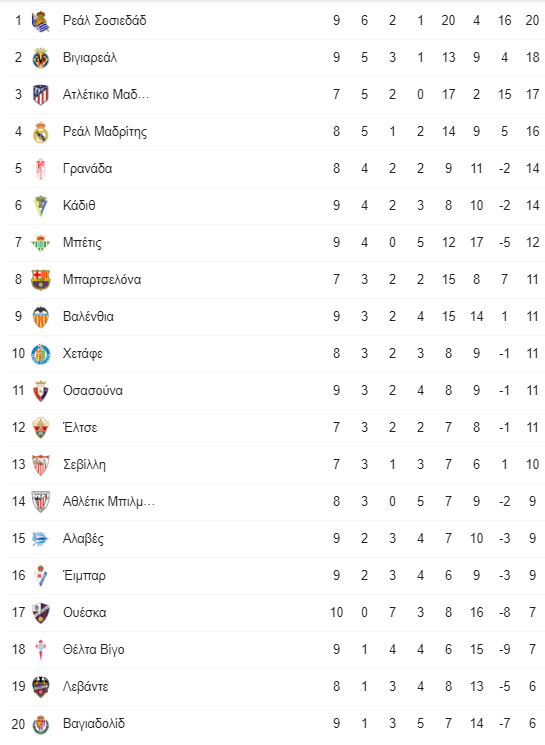The width and height of the screenshot is (545, 745).
Task: Click the Ρεάλ Μαδρίτης crest icon
Action: [40, 132]
